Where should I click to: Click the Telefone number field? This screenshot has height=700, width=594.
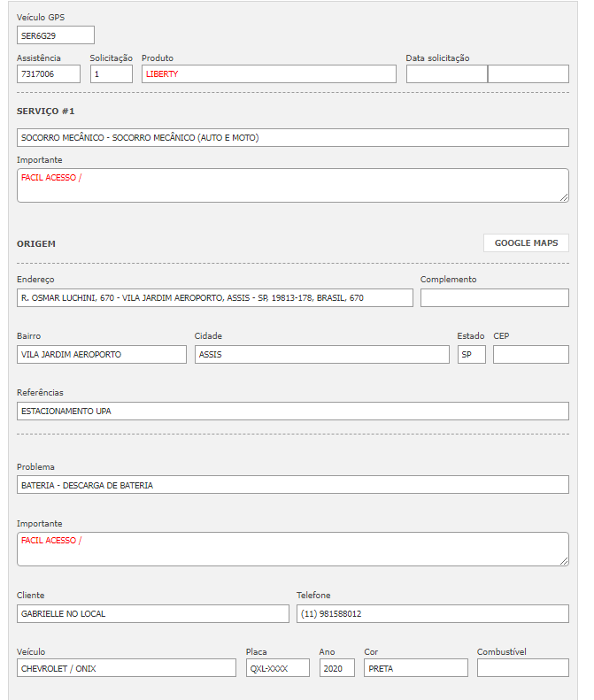coord(432,614)
